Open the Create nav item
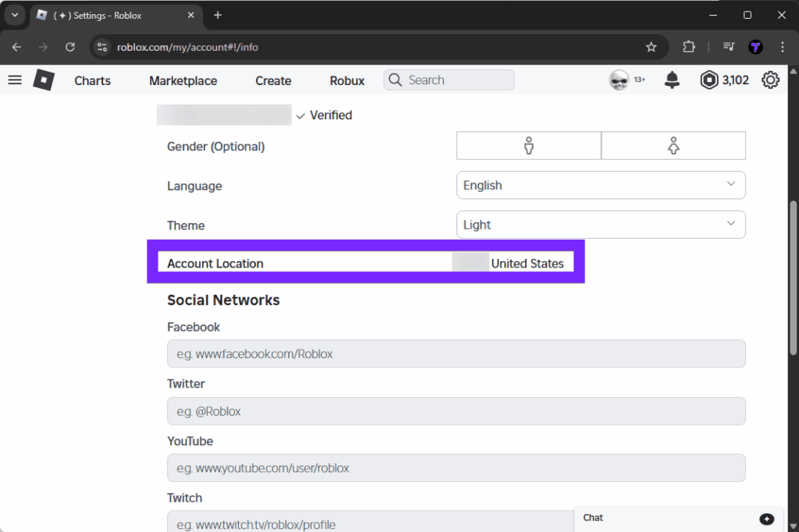 (x=273, y=80)
